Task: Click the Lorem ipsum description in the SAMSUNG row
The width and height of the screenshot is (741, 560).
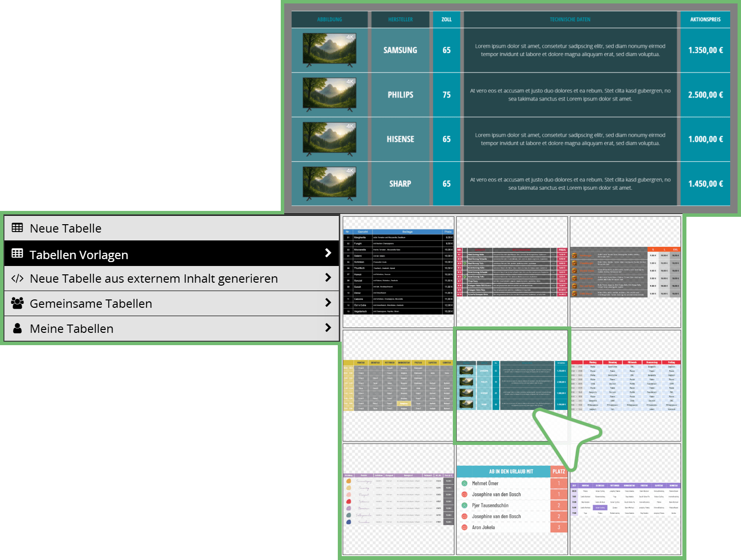Action: pyautogui.click(x=570, y=50)
